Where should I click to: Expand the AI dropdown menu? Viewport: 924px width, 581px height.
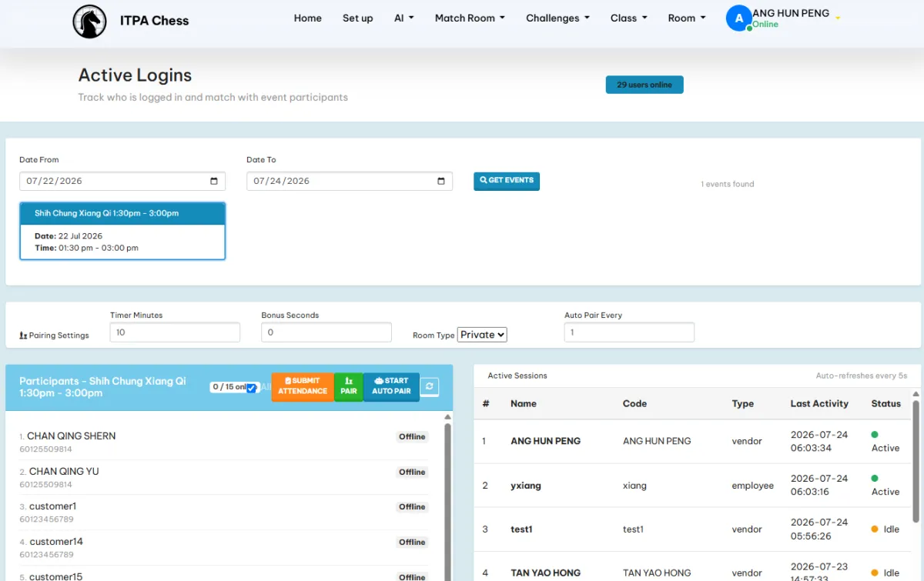[404, 18]
